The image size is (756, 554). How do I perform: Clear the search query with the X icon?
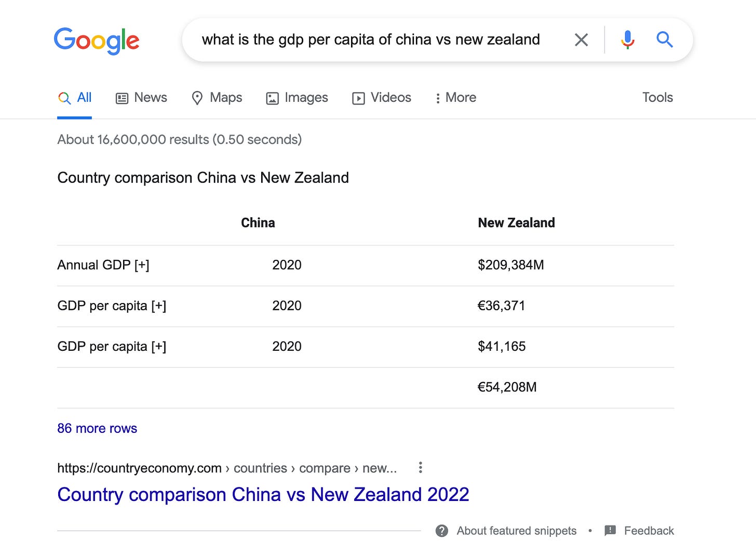point(581,39)
